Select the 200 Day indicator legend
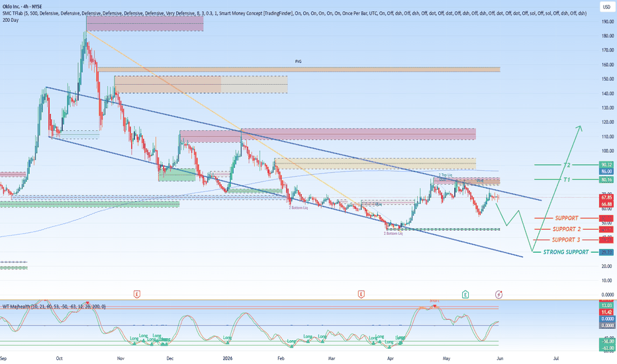The height and width of the screenshot is (364, 617). [11, 20]
